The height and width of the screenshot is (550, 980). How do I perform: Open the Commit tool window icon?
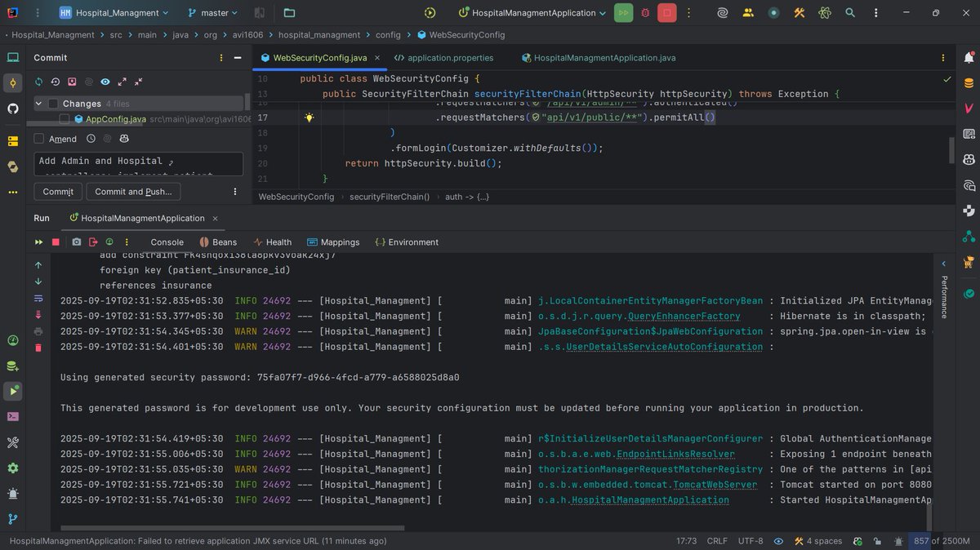(x=13, y=82)
